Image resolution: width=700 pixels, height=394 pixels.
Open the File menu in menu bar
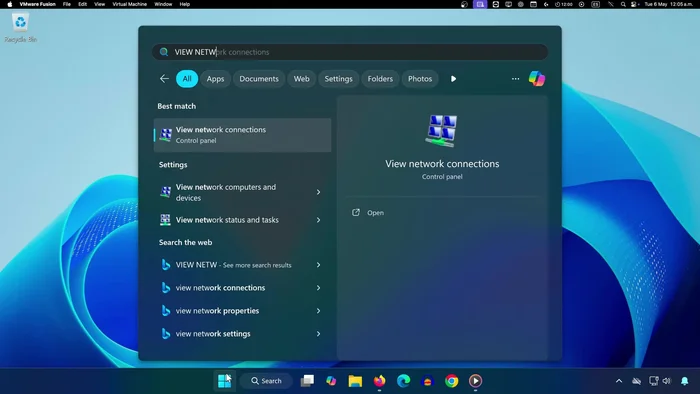pyautogui.click(x=67, y=4)
